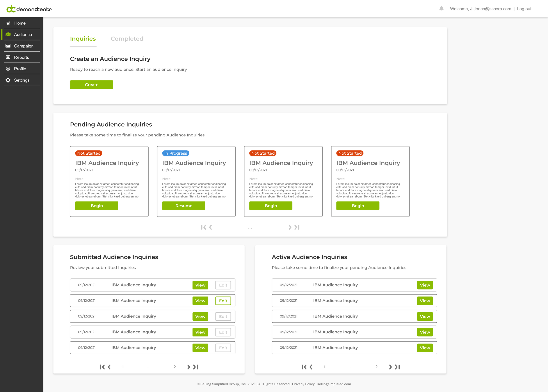Click the Profile user icon
This screenshot has height=392, width=548.
coord(8,69)
